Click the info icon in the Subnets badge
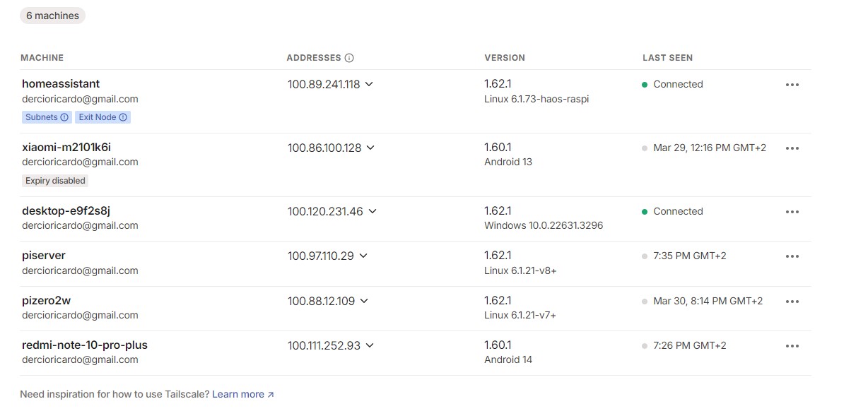The width and height of the screenshot is (868, 411). [65, 117]
